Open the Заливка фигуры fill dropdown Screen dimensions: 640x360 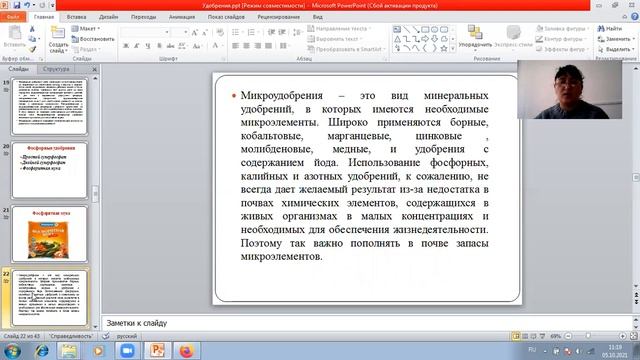tap(562, 29)
